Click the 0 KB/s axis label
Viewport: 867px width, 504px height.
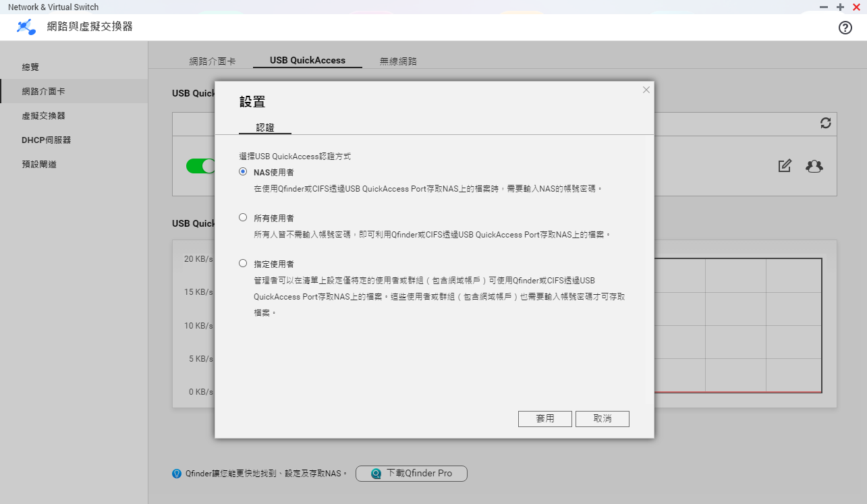200,391
